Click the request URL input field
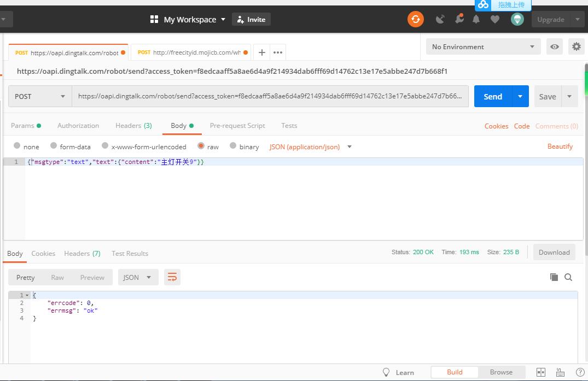 (x=270, y=96)
